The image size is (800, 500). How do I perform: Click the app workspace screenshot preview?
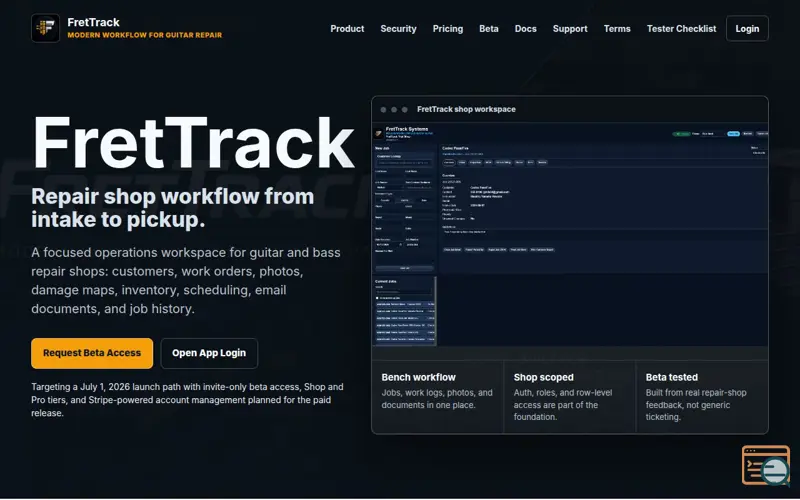(x=570, y=235)
